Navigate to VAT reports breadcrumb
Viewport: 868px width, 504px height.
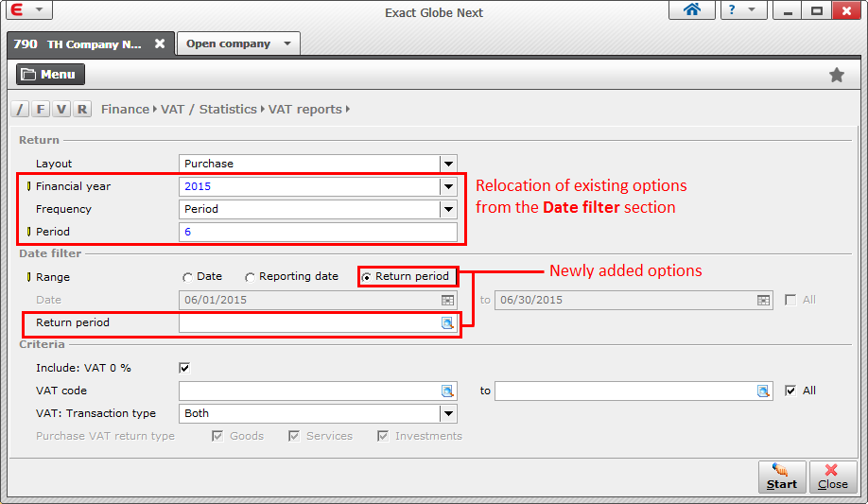[305, 109]
